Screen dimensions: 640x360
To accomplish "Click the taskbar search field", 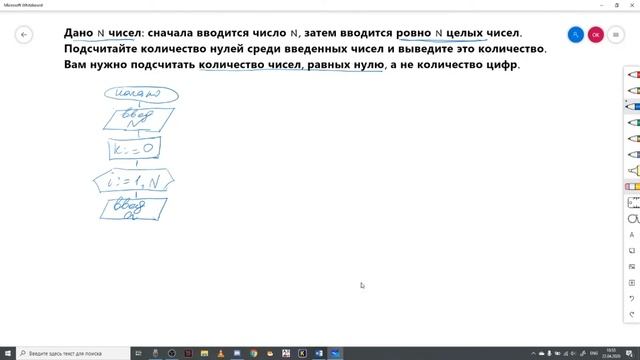I will (73, 353).
